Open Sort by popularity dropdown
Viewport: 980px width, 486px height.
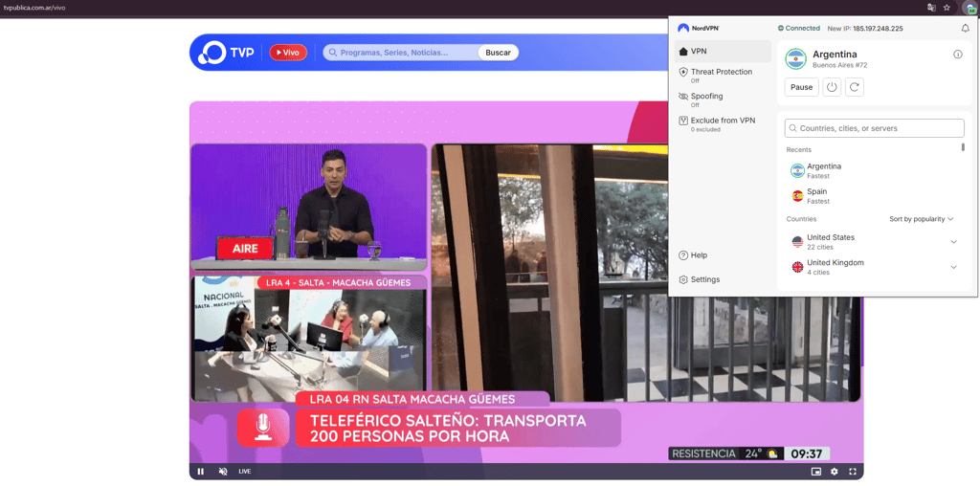tap(922, 219)
